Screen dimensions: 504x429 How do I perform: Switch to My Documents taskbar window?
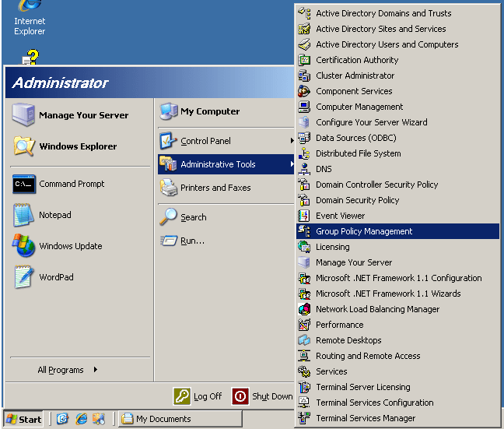point(180,419)
